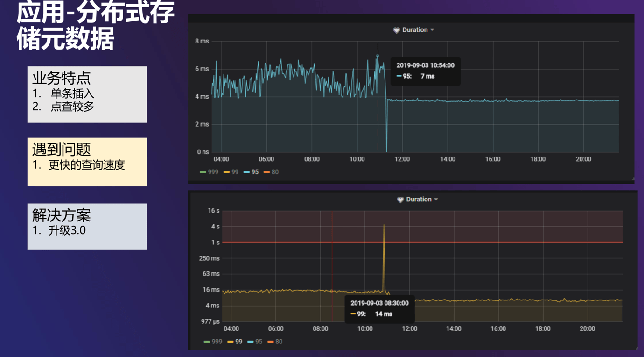This screenshot has width=644, height=357.
Task: Click the slide title 应用-分布式存储元数据
Action: (96, 26)
